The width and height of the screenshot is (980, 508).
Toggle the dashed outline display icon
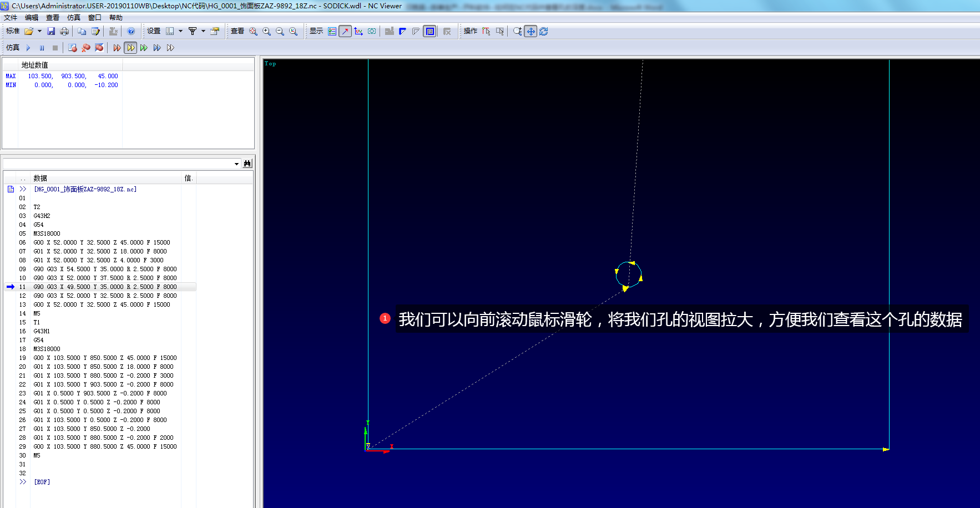(x=372, y=32)
